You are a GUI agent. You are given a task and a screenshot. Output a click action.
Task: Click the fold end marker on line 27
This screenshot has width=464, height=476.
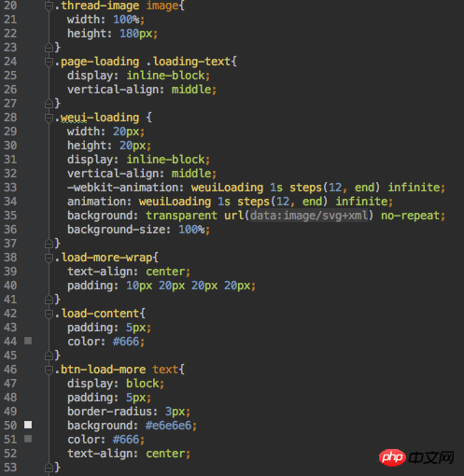pos(49,104)
